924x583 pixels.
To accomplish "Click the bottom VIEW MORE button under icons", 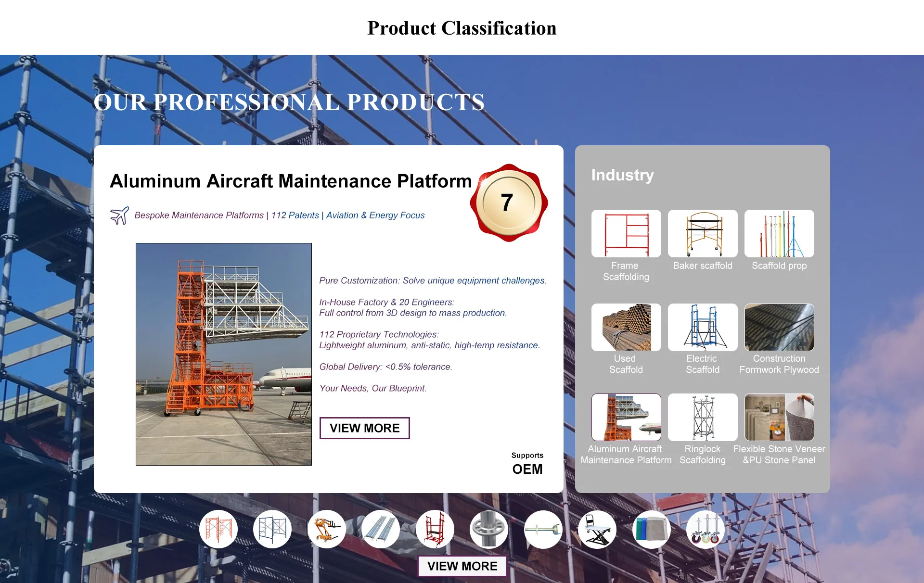I will (462, 566).
